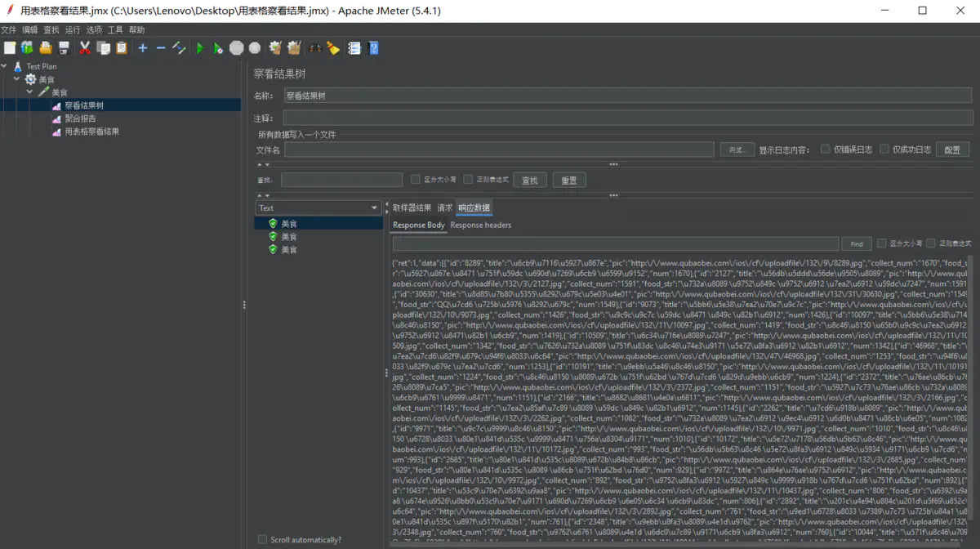980x549 pixels.
Task: Switch to Response Body tab
Action: (x=419, y=225)
